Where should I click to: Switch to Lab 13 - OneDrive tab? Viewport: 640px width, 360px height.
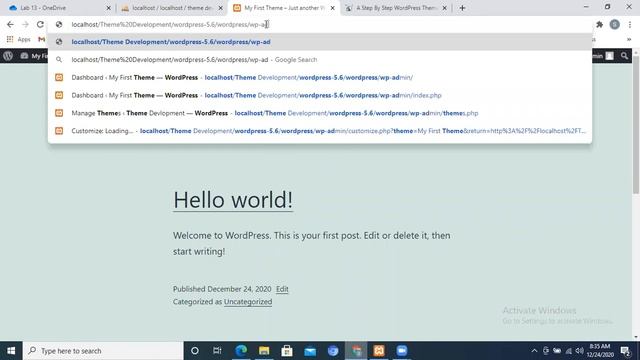tap(59, 8)
